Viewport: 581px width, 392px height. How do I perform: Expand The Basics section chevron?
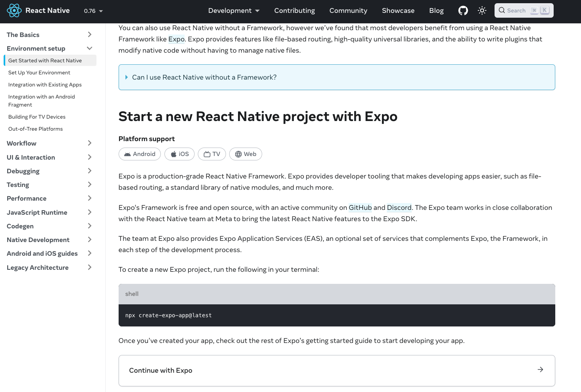pos(90,35)
